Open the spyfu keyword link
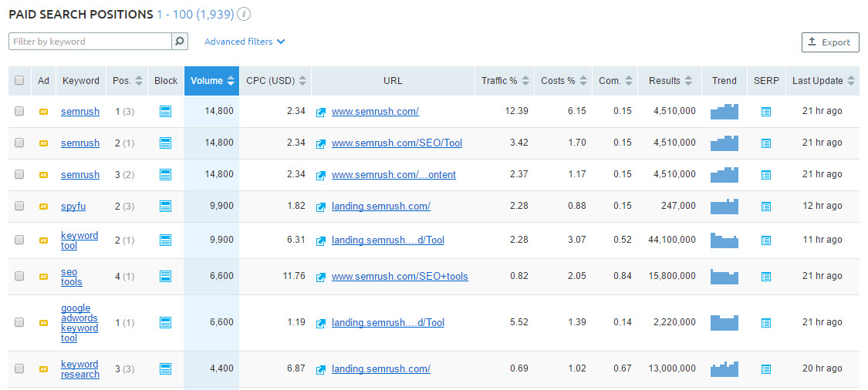 coord(73,207)
